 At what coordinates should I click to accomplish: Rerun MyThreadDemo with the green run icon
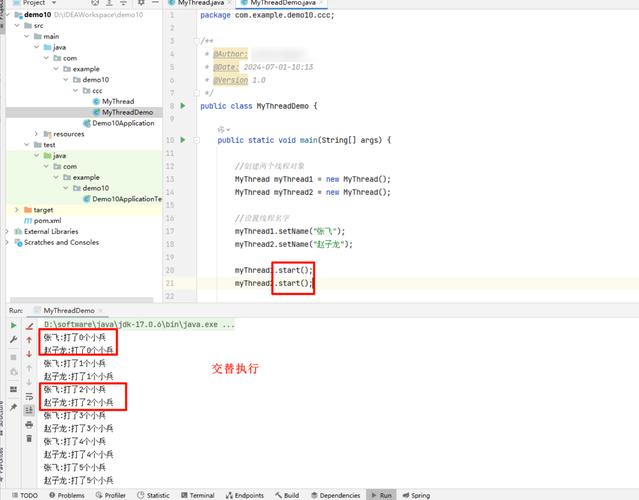point(12,326)
